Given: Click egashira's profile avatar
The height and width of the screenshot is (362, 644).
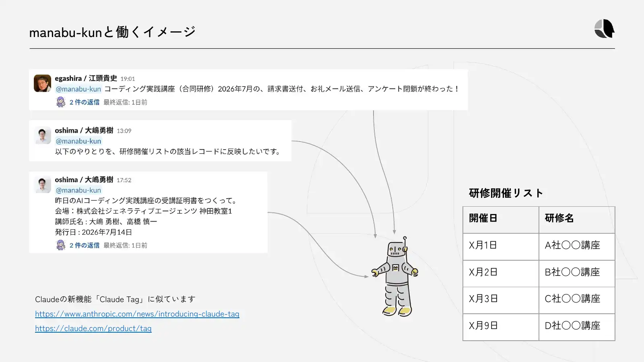Looking at the screenshot, I should pos(42,83).
